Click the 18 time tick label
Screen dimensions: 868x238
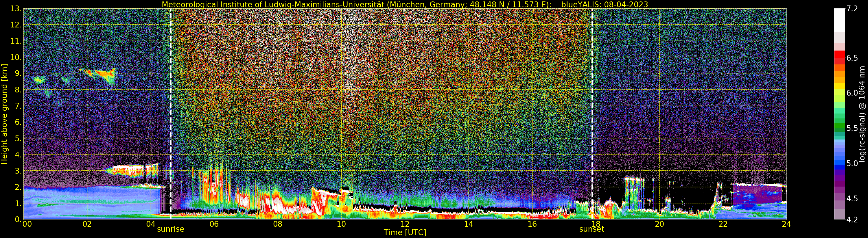coord(596,224)
